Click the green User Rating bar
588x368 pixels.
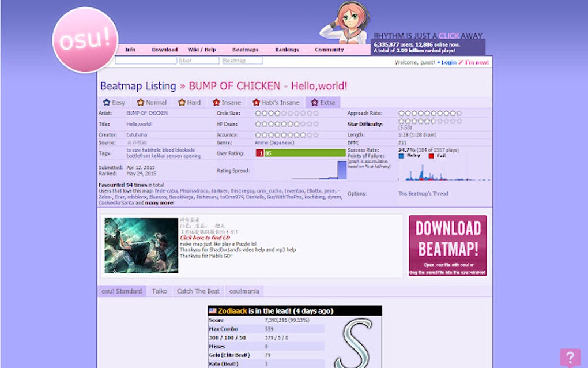(305, 153)
